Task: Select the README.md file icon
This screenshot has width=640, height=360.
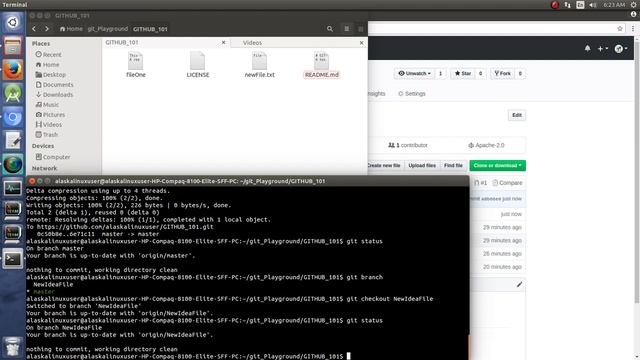Action: pos(322,60)
